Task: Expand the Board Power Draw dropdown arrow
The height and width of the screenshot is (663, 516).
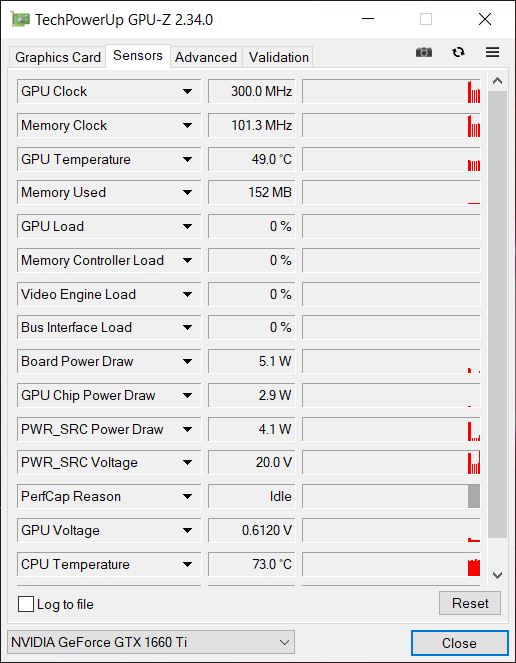Action: point(187,362)
